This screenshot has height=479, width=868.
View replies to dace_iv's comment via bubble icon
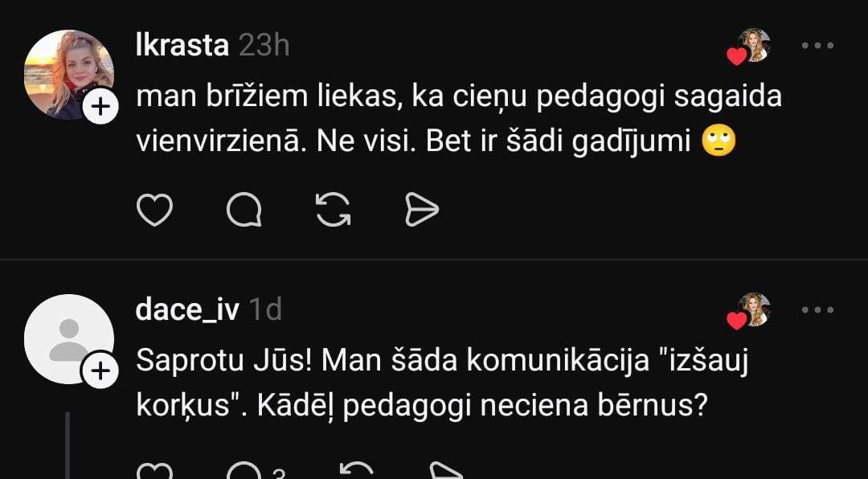pos(244,471)
